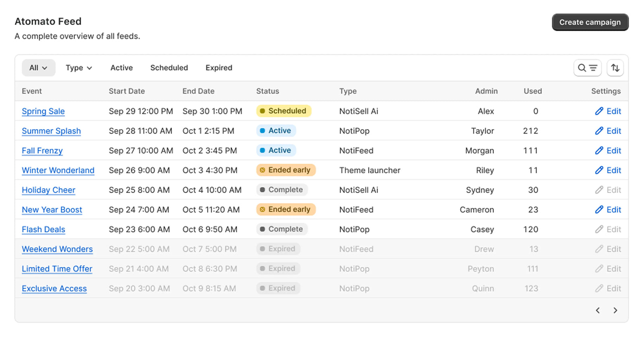Switch to the Scheduled tab
This screenshot has width=644, height=339.
[169, 68]
